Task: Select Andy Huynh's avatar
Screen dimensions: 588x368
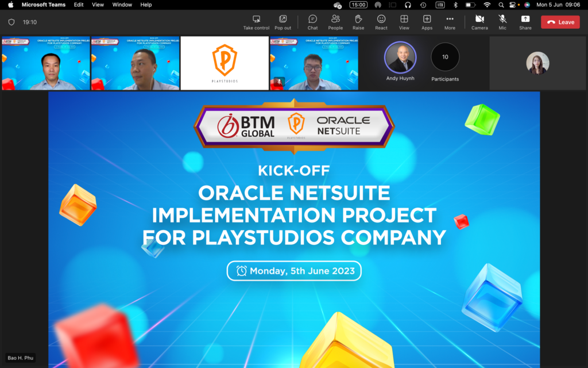Action: coord(400,57)
